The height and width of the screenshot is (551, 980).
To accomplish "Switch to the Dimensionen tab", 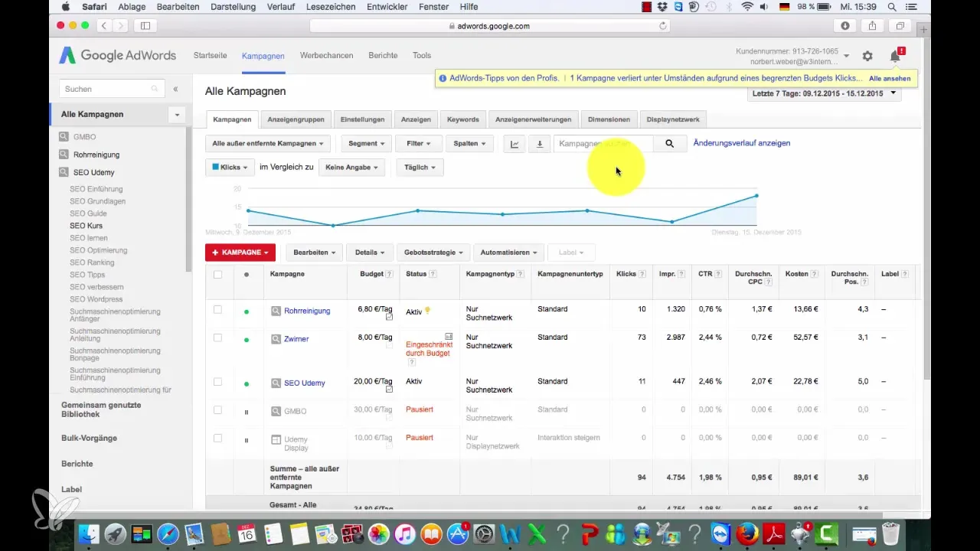I will pos(609,119).
